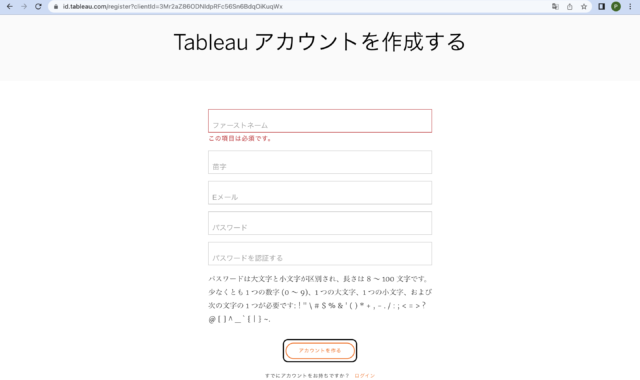
Task: Go back using the browser back arrow
Action: pyautogui.click(x=9, y=7)
